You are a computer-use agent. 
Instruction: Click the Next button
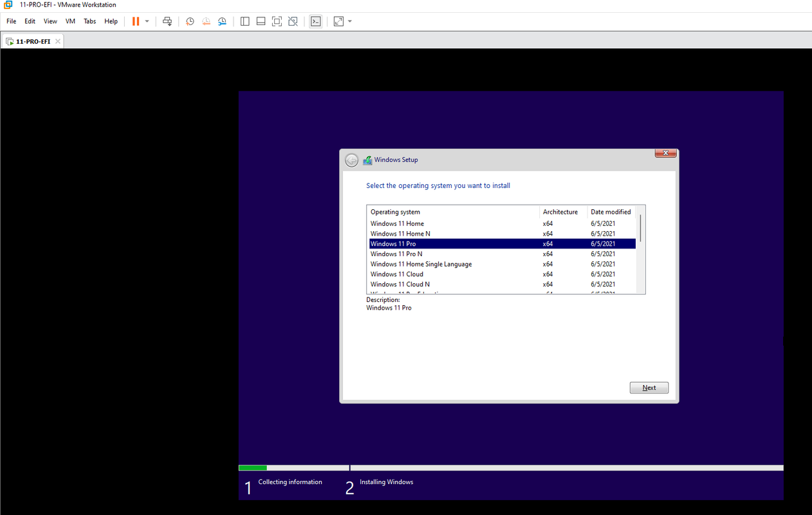tap(649, 388)
